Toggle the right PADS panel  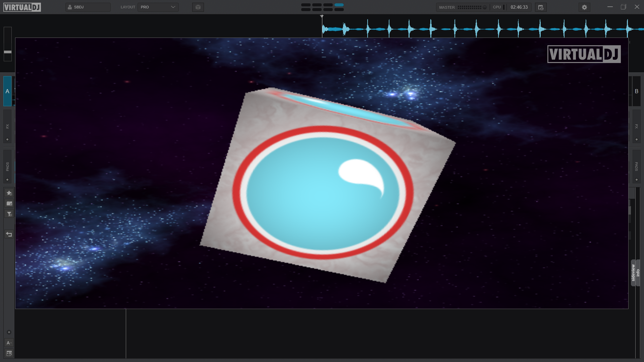[636, 167]
